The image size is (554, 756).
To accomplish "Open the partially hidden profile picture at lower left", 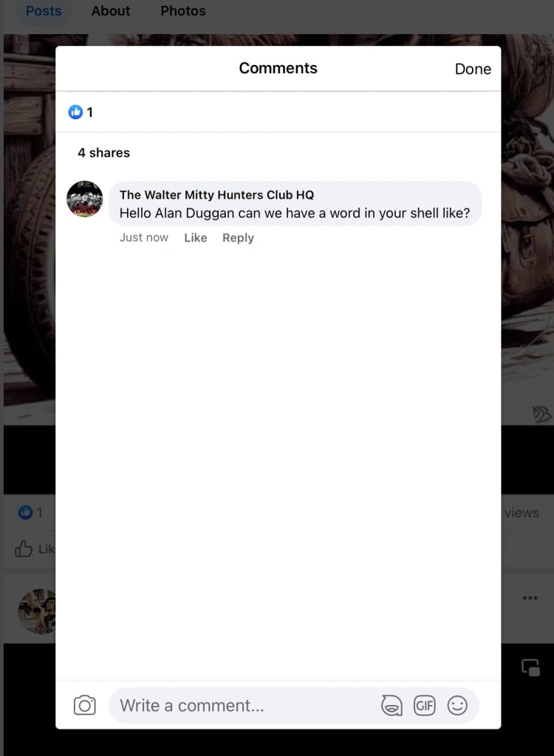I will [37, 611].
